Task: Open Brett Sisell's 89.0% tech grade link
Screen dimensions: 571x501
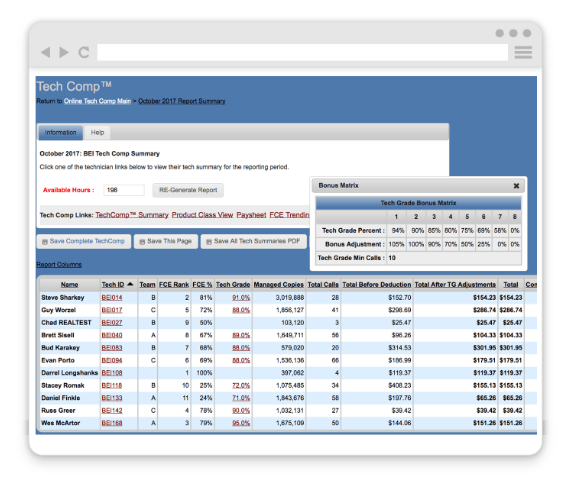Action: (241, 335)
